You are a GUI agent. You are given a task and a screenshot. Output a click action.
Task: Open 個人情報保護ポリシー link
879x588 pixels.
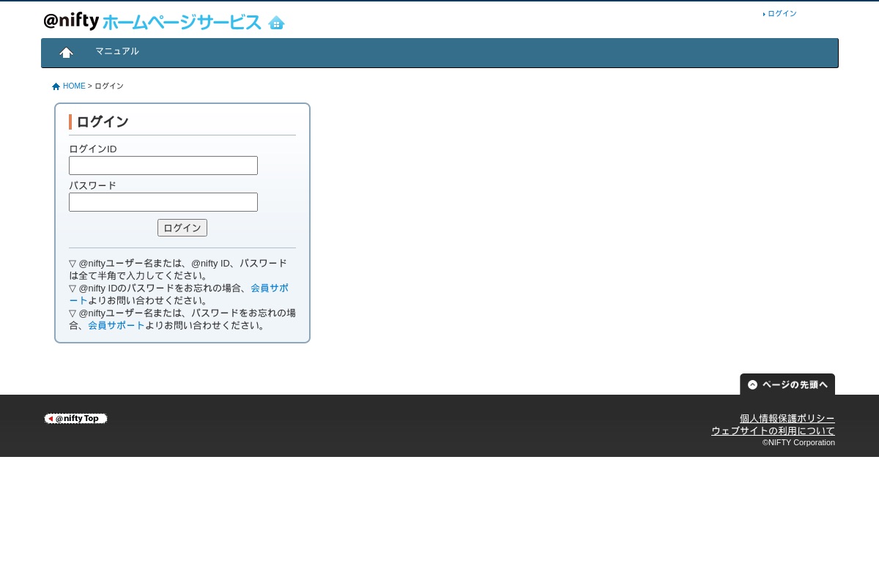pyautogui.click(x=787, y=419)
